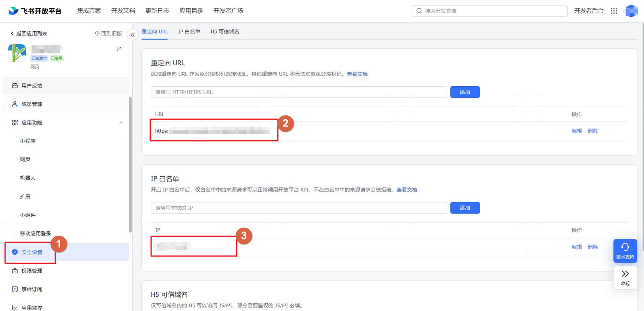Select 移动应用登录 in sidebar

[35, 234]
